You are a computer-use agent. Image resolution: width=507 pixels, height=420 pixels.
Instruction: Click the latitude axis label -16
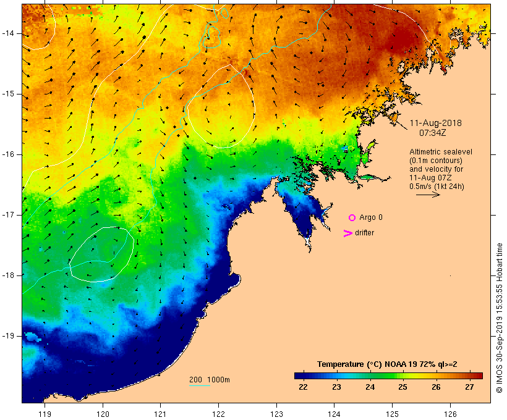tap(8, 154)
